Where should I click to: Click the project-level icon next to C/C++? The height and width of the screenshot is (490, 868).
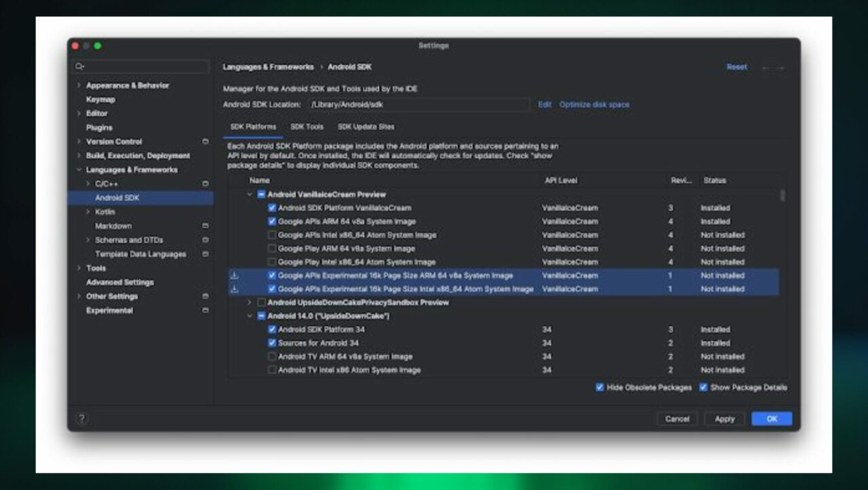pyautogui.click(x=205, y=184)
